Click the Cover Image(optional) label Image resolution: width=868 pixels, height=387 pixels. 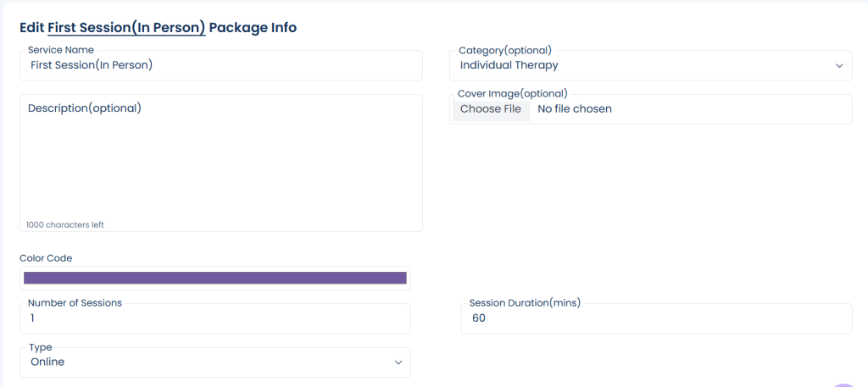pyautogui.click(x=512, y=93)
